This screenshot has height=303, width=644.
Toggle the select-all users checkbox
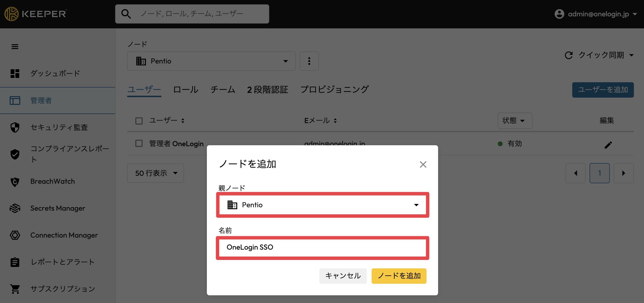[x=139, y=121]
